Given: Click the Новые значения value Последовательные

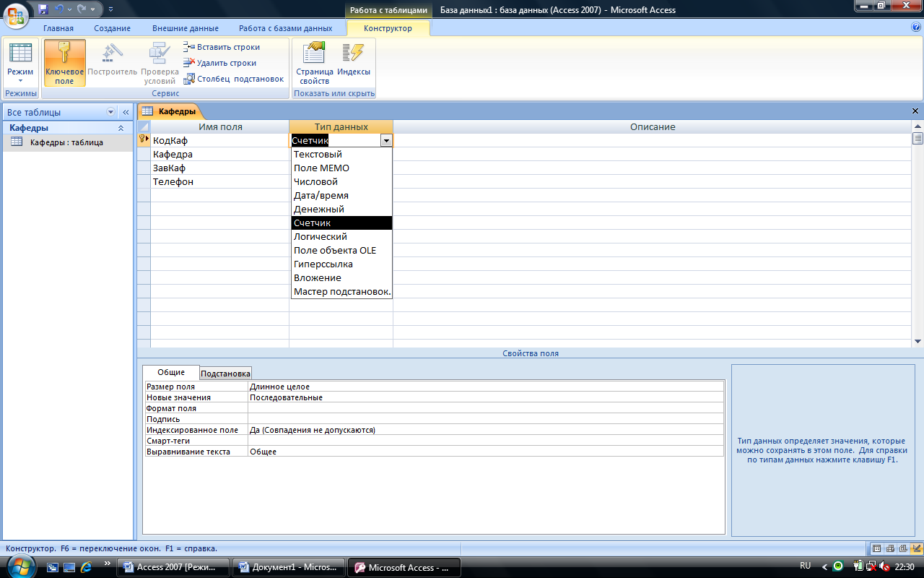Looking at the screenshot, I should (486, 397).
